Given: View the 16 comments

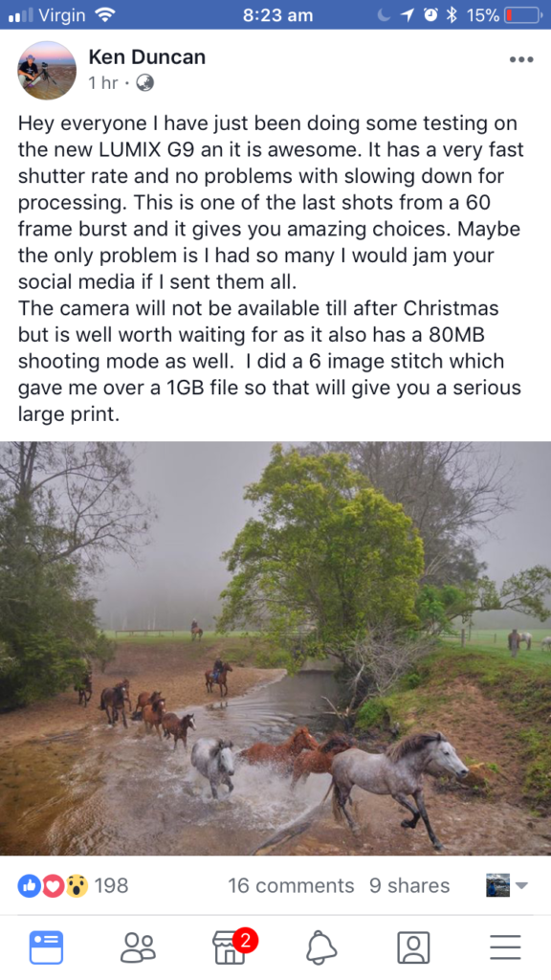Looking at the screenshot, I should [x=291, y=885].
